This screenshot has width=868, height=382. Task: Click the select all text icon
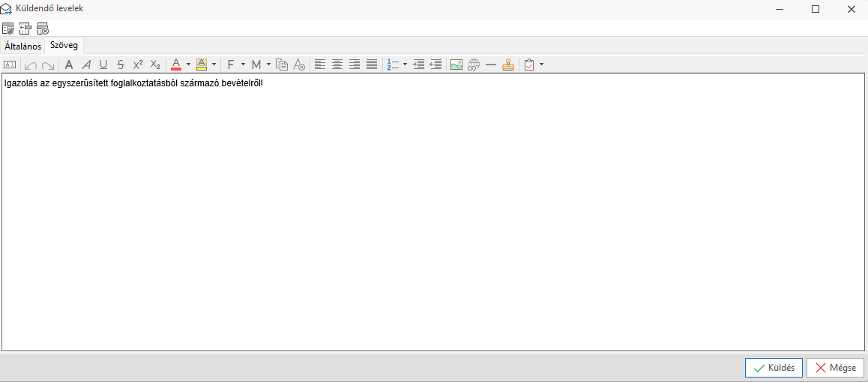tap(10, 65)
